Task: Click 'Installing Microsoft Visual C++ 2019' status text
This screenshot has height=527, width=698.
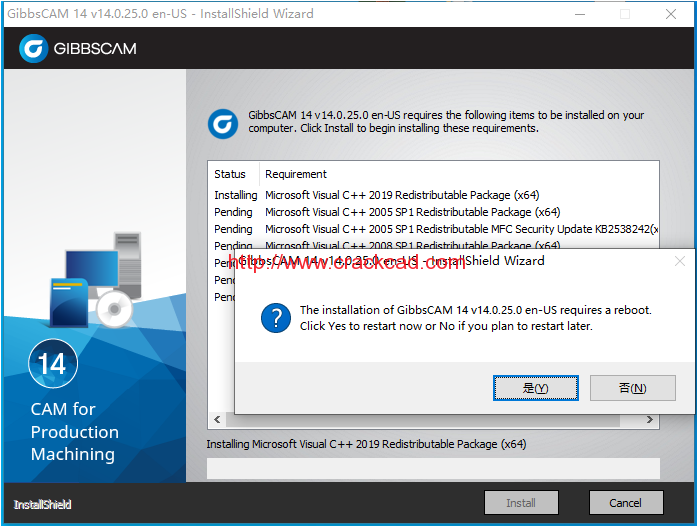Action: click(366, 444)
